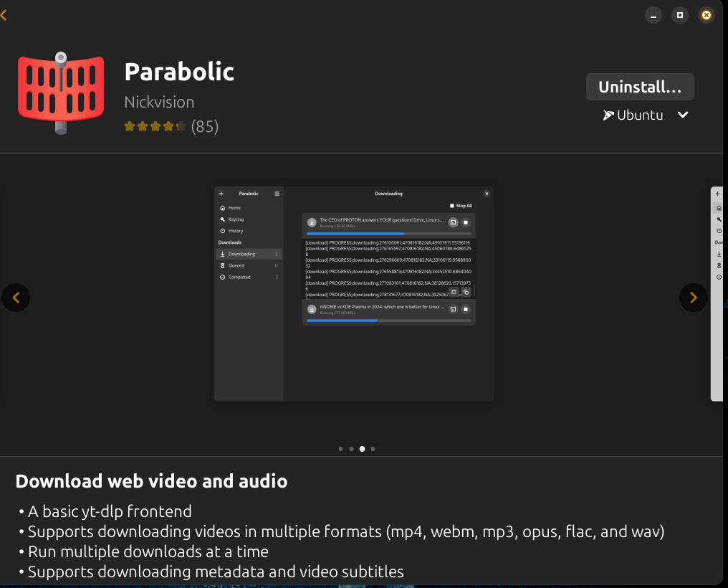Select the fourth carousel page dot
Image resolution: width=728 pixels, height=588 pixels.
[x=373, y=449]
